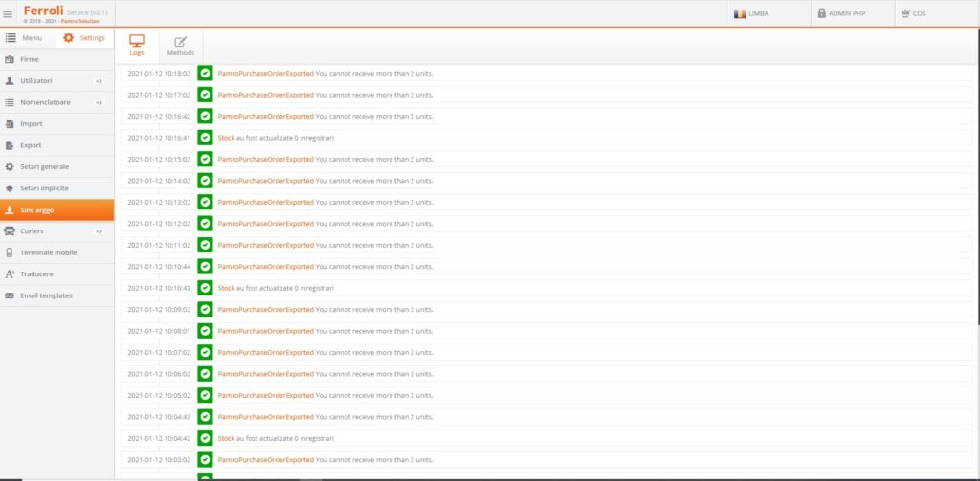Open Setari generale in sidebar
The width and height of the screenshot is (980, 481).
tap(44, 167)
